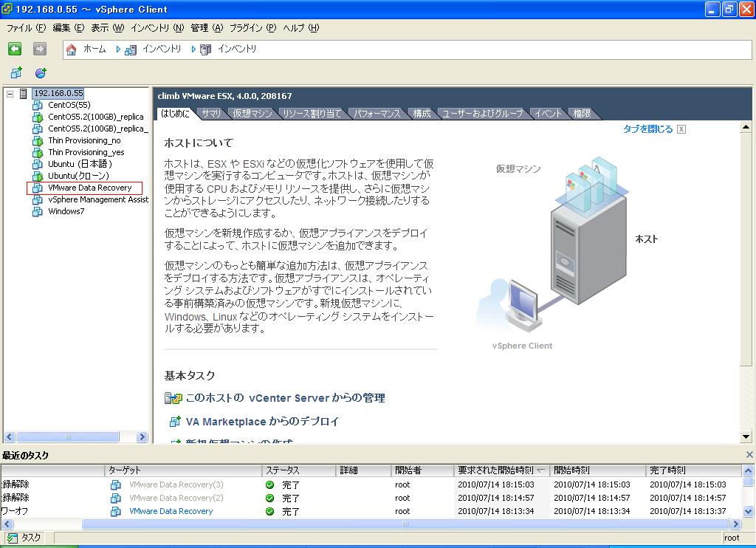Click VA Marketplace からのデプロイ link
This screenshot has width=756, height=548.
[x=262, y=422]
